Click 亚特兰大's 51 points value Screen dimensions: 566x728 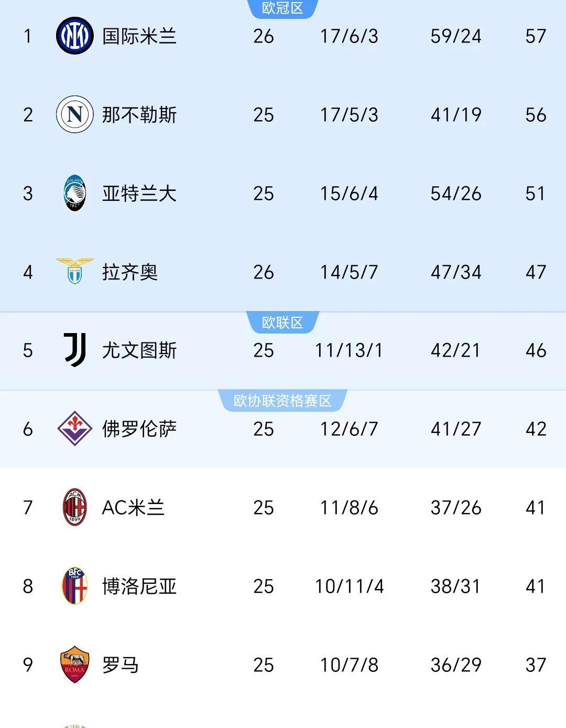[536, 194]
